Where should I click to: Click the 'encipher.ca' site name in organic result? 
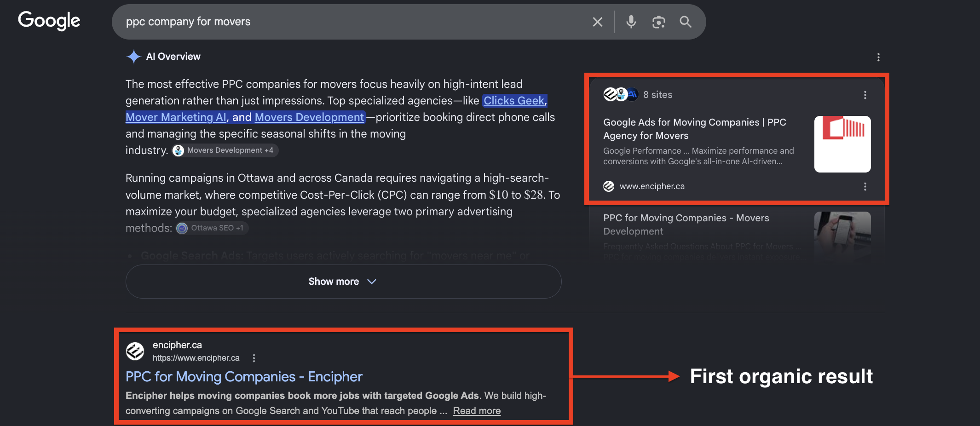coord(177,345)
